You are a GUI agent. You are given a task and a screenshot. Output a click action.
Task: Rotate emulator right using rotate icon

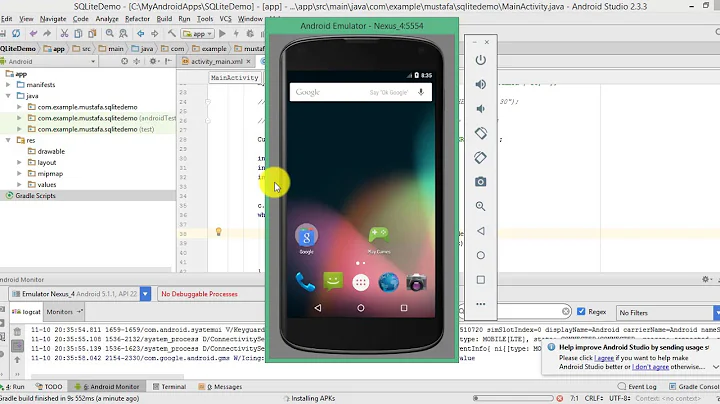pos(480,157)
